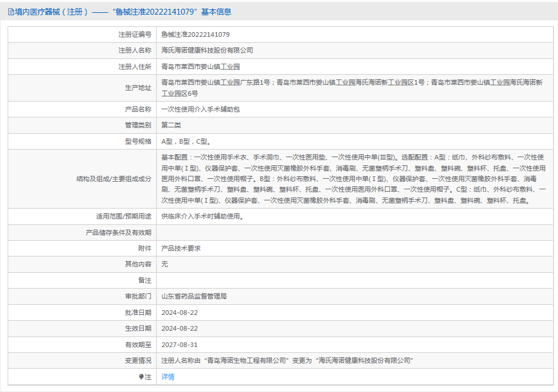Click the 产品储存条件及有效期 label
558x392 pixels.
coord(119,233)
